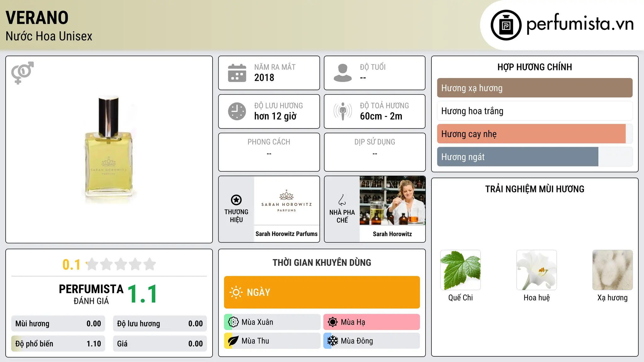644x362 pixels.
Task: Click the ĐỘ TUỔI label
Action: pyautogui.click(x=373, y=67)
